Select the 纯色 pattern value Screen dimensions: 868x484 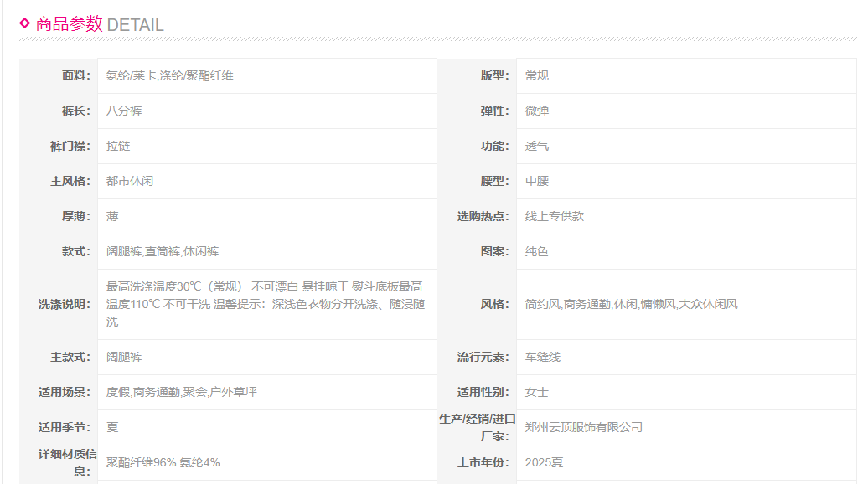click(537, 251)
